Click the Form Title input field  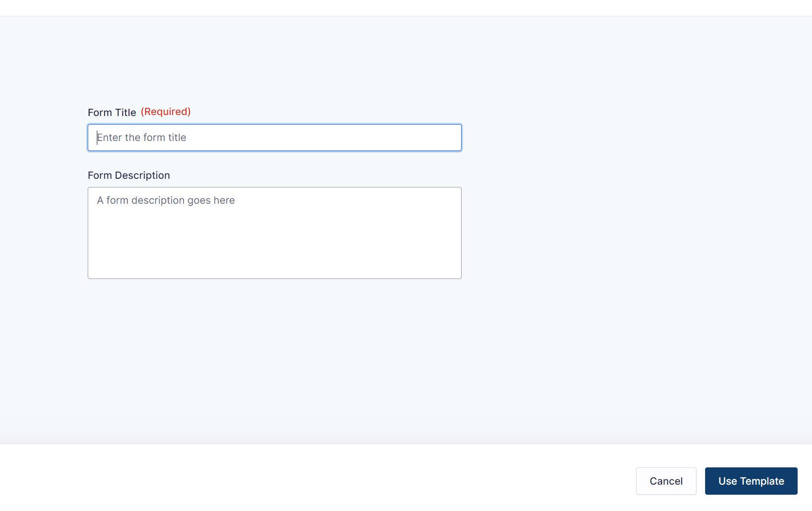coord(274,138)
